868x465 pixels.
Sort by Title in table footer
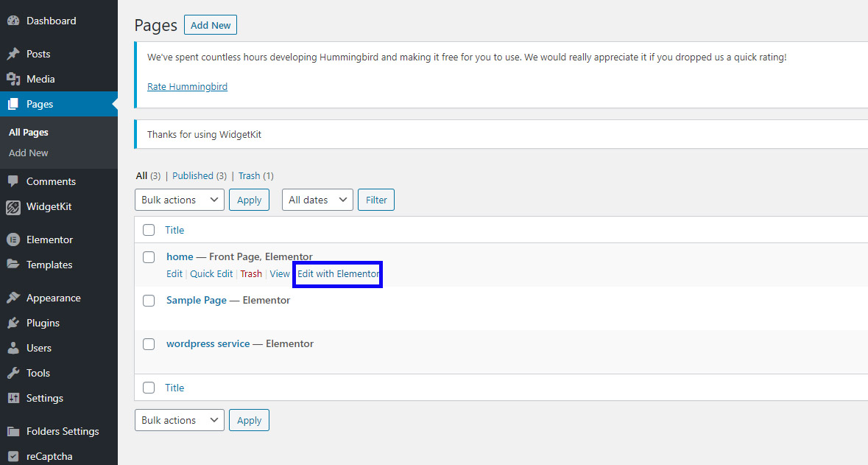click(174, 388)
